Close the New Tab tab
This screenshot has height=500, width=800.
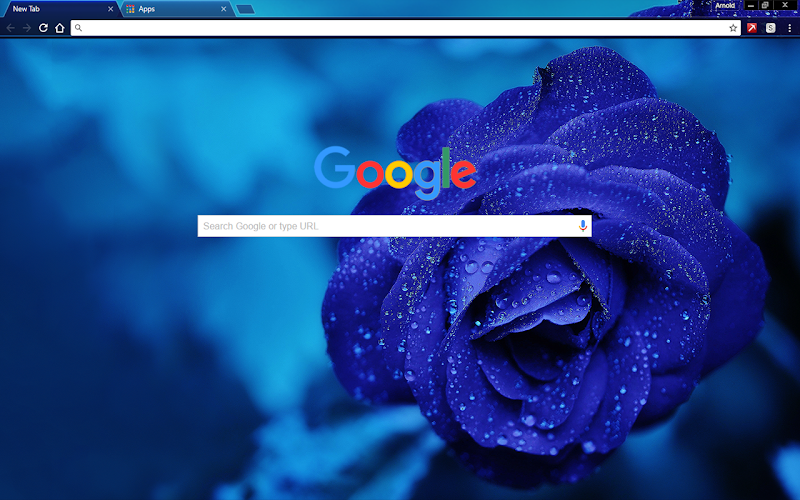tap(110, 9)
